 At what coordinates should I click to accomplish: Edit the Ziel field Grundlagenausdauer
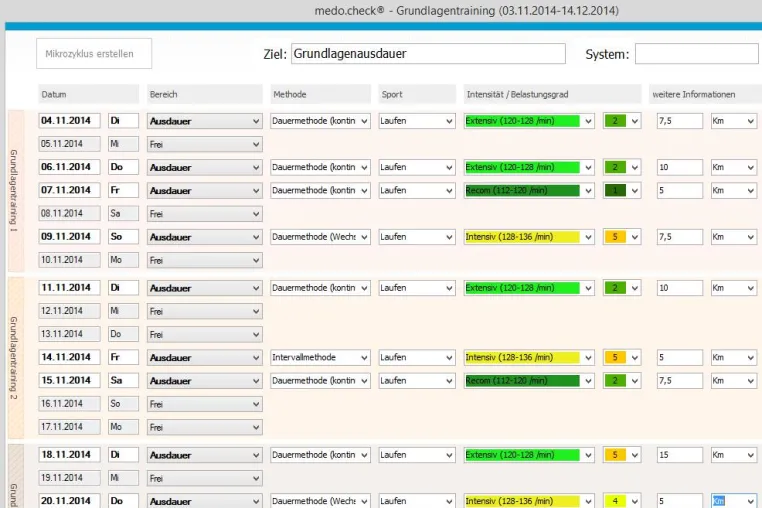coord(428,53)
